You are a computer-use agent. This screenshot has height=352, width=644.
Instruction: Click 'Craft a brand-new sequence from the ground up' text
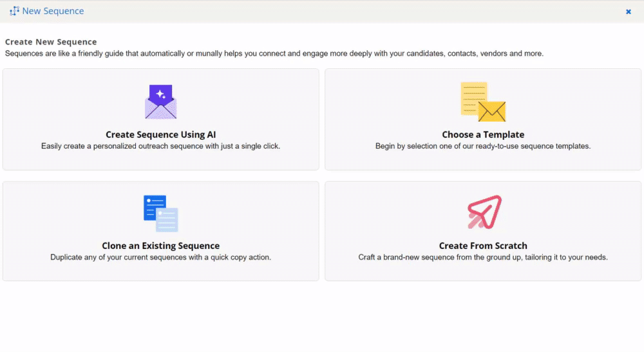[x=483, y=257]
